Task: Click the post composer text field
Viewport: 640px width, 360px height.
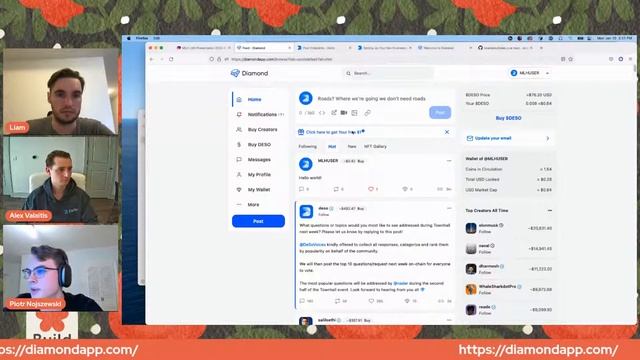Action: (x=371, y=99)
